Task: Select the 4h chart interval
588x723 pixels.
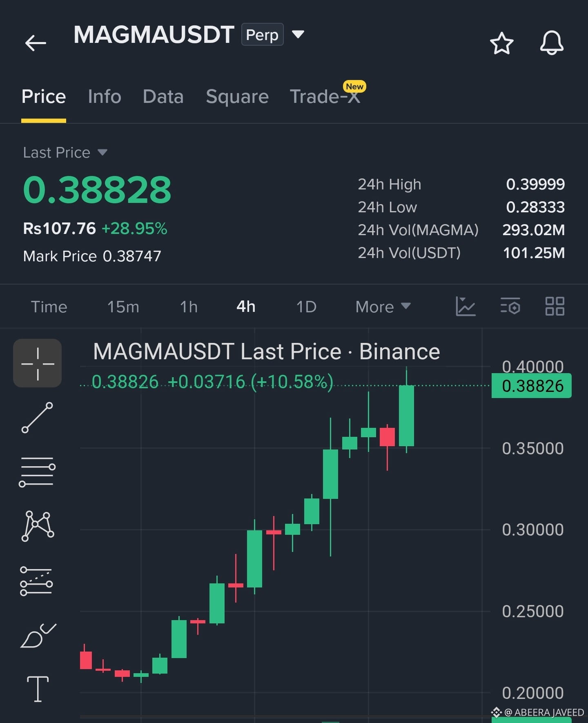Action: [246, 307]
